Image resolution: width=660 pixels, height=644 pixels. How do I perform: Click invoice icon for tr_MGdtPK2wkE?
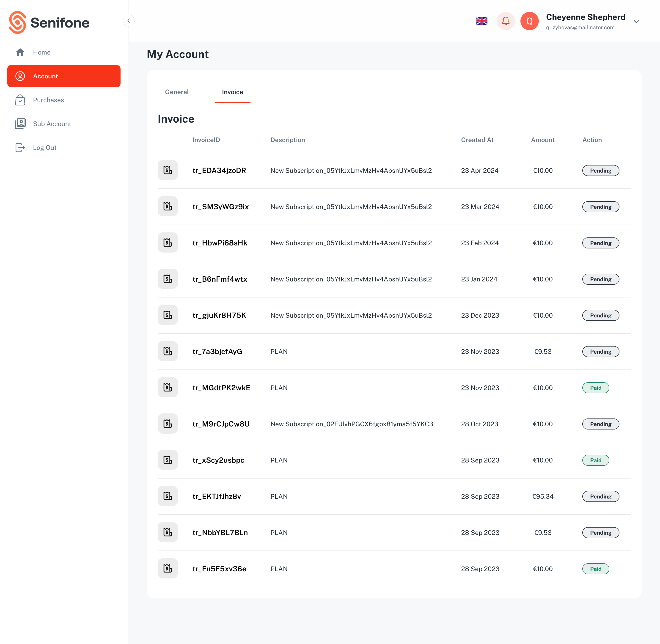point(168,387)
